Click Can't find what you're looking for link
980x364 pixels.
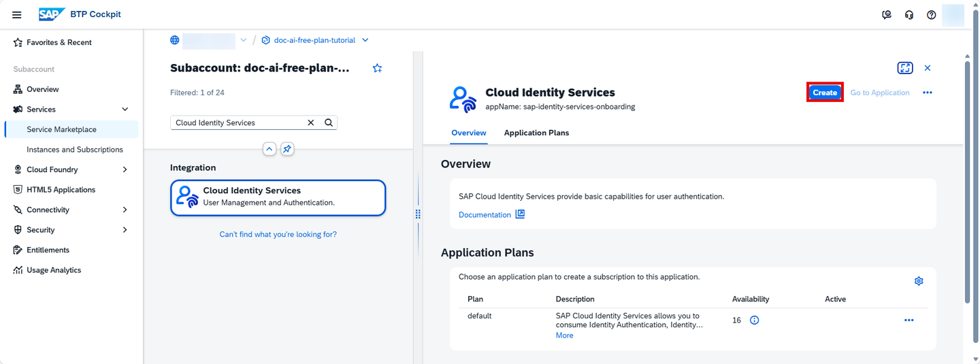coord(278,234)
